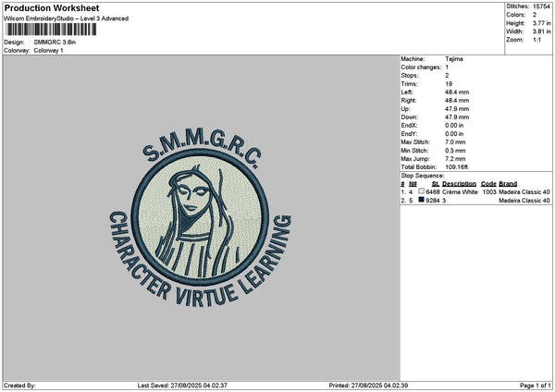Click the Total Bobbin value 109.16ft
The height and width of the screenshot is (392, 555).
tap(457, 167)
